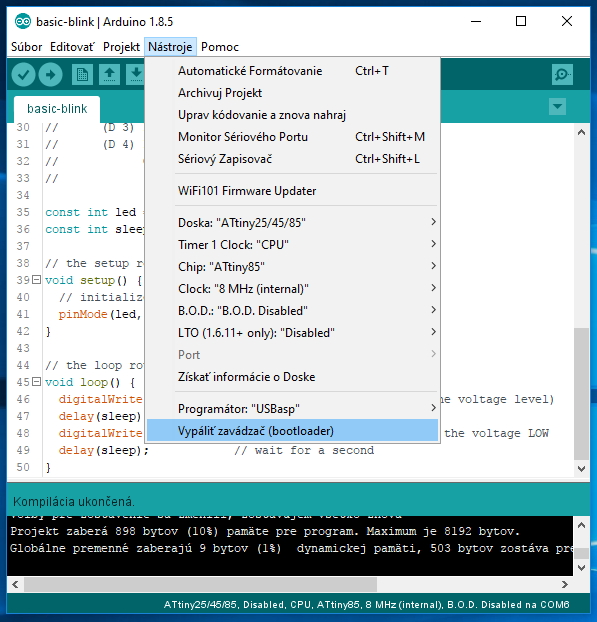Click line number 50 in gutter
597x622 pixels.
tap(23, 467)
